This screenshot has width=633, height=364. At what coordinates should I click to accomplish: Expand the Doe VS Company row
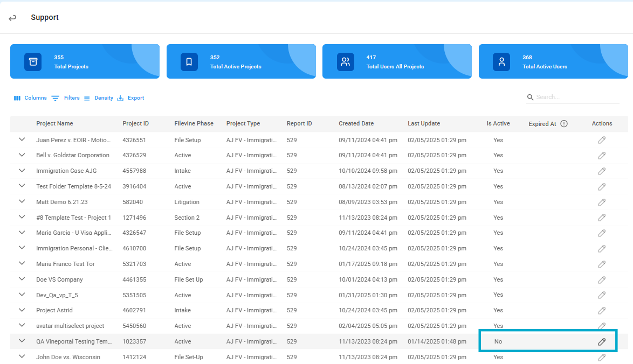point(22,279)
